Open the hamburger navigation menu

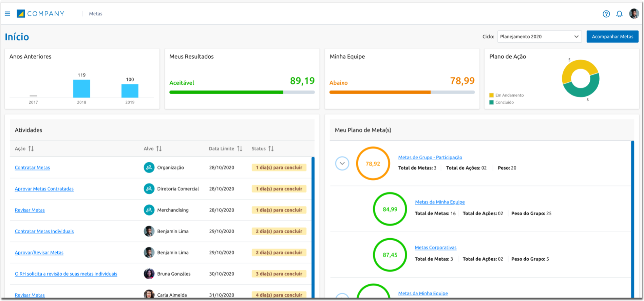click(x=7, y=14)
